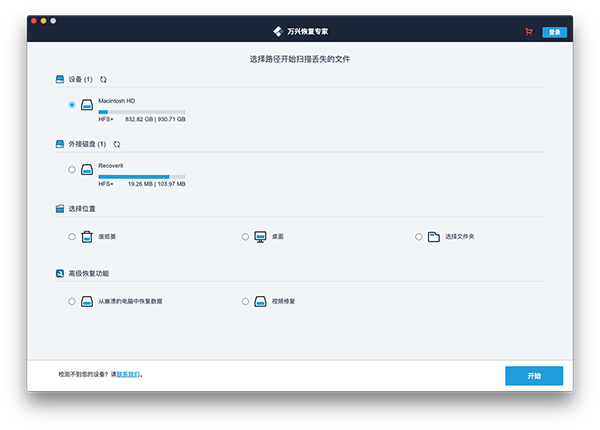
Task: Click the folder icon for 选择文件夹
Action: pos(434,237)
